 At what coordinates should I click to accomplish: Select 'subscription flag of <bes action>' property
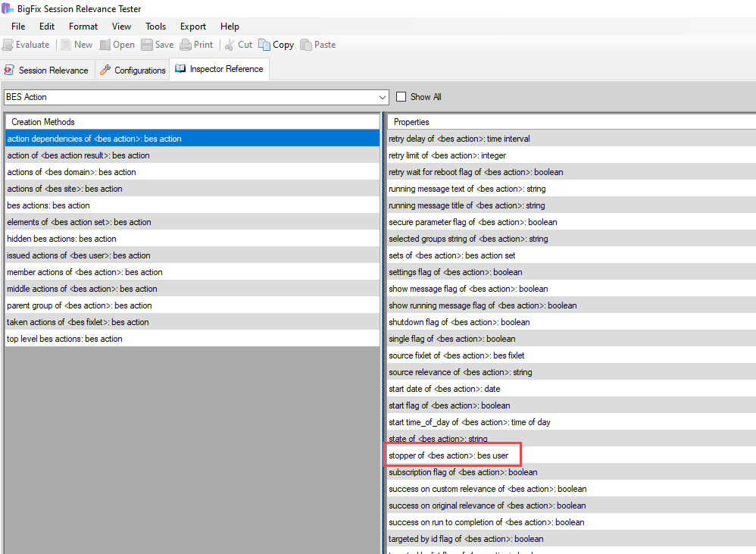point(572,472)
